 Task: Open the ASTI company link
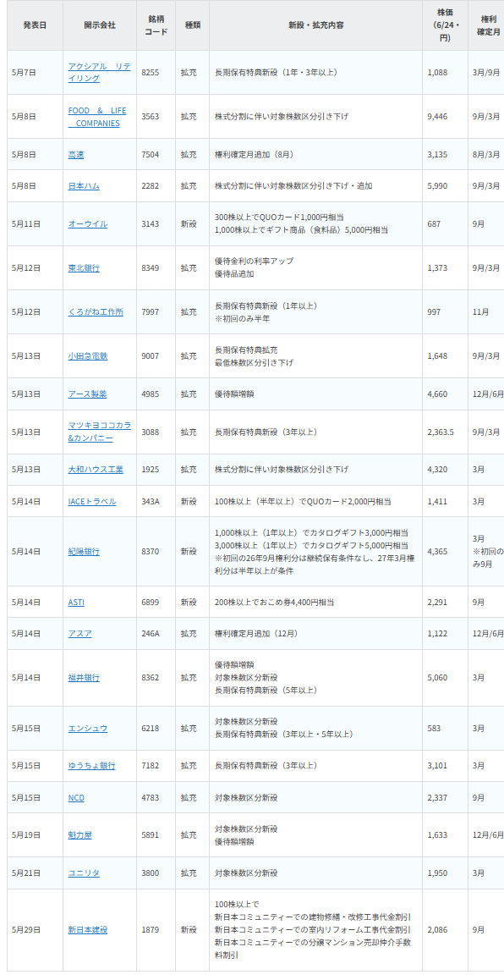point(76,603)
